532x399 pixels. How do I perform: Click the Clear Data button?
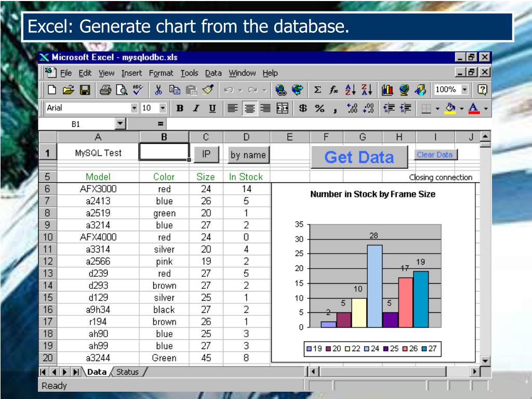pos(435,155)
